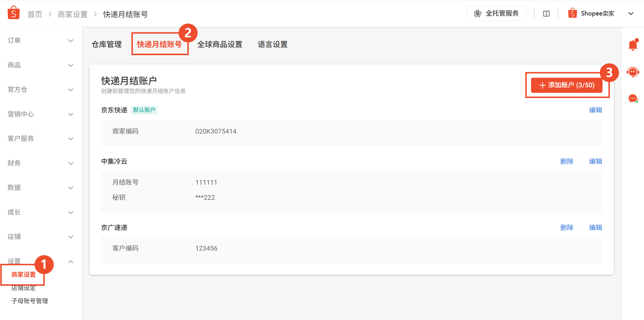Edit the 京广速递 account
This screenshot has width=644, height=320.
pos(596,228)
